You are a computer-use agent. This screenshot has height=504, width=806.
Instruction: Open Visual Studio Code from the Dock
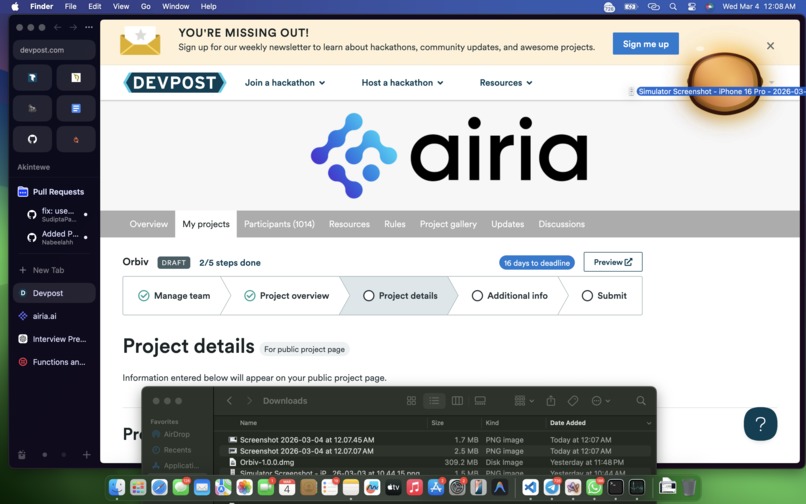[x=530, y=487]
